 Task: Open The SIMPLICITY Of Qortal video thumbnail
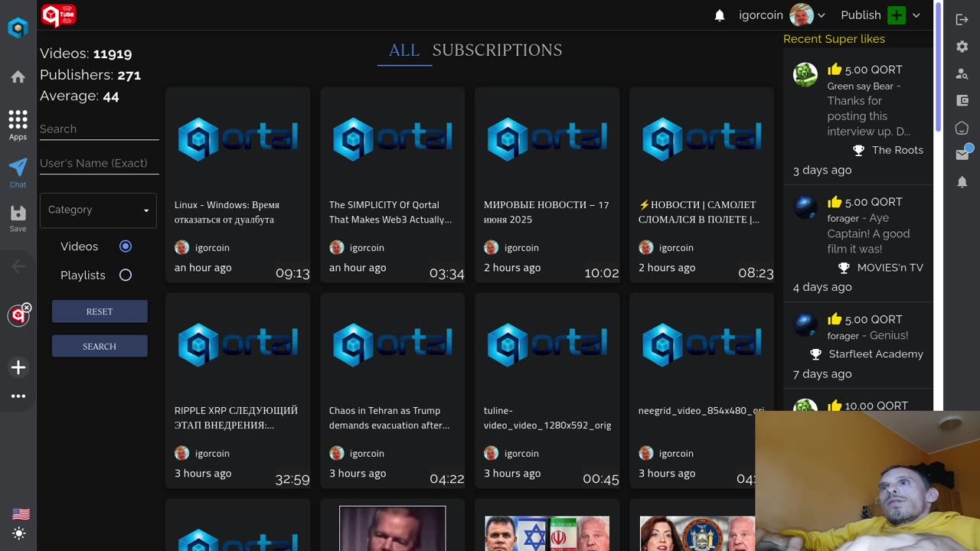[x=393, y=139]
